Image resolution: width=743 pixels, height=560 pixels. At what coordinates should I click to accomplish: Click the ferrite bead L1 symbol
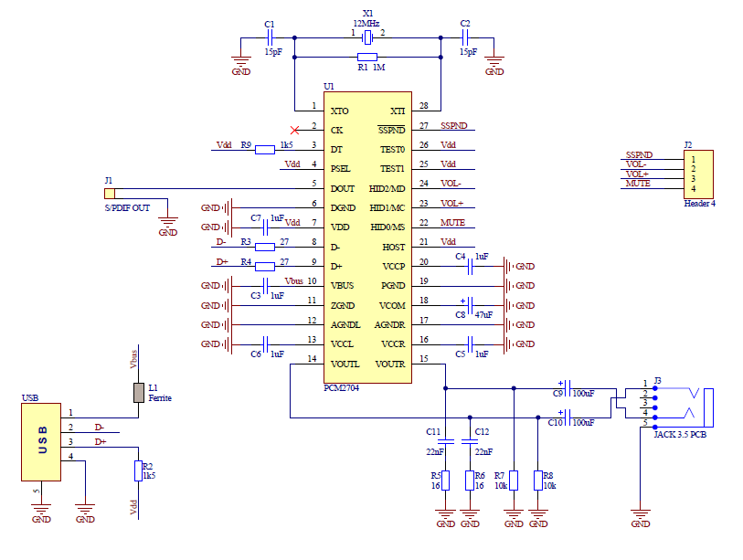(139, 391)
